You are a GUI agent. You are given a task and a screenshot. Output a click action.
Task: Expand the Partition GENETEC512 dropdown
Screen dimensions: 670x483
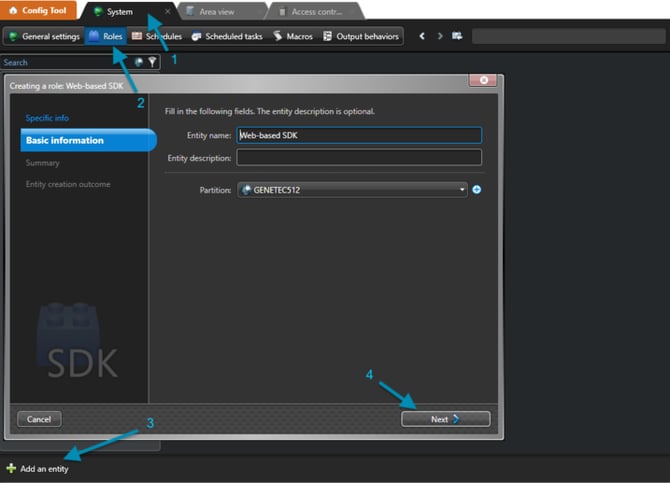click(352, 190)
